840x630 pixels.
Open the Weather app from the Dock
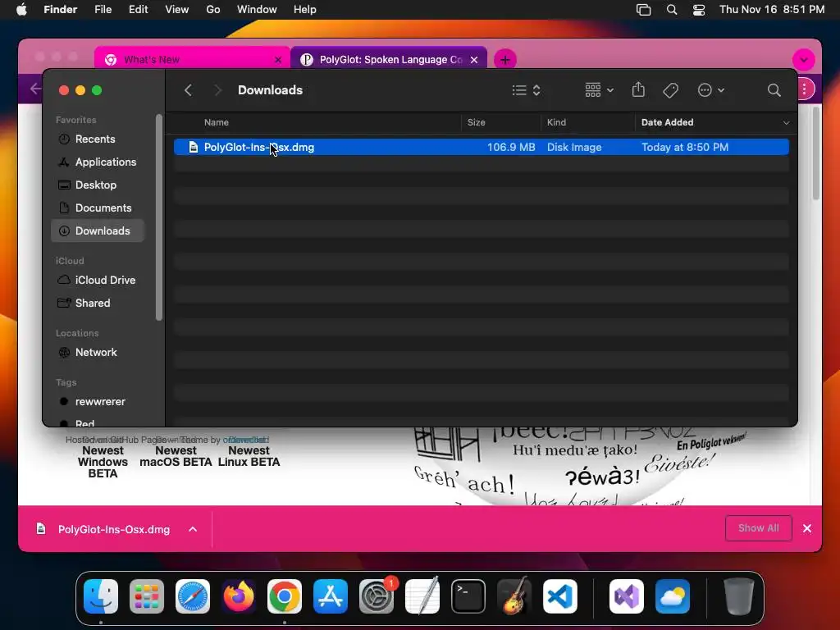[673, 596]
